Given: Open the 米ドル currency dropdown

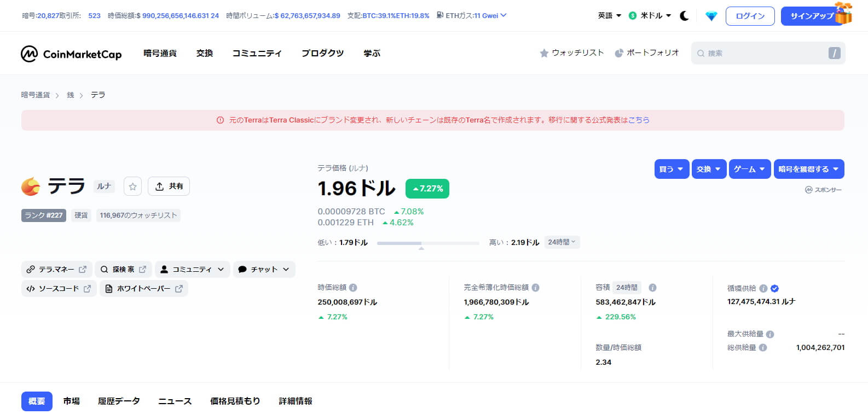Looking at the screenshot, I should click(650, 16).
